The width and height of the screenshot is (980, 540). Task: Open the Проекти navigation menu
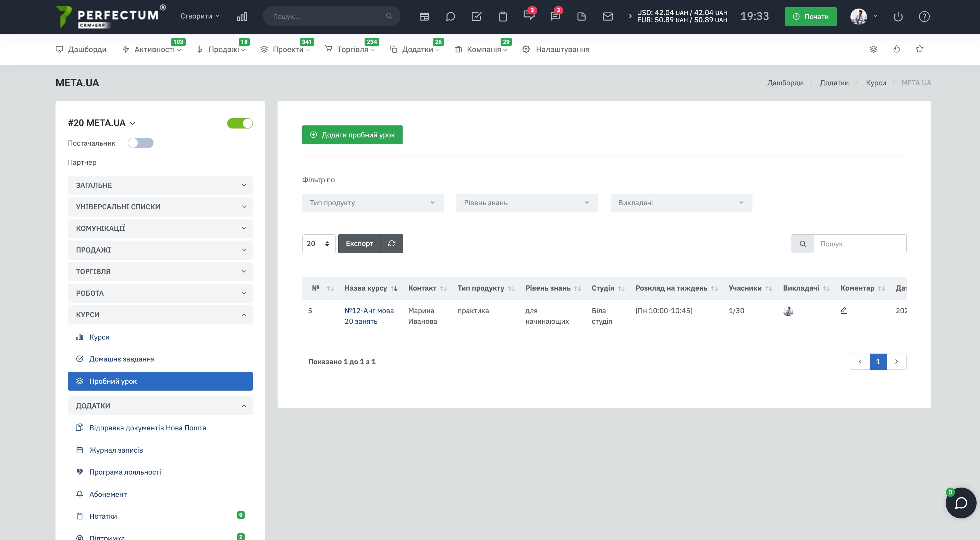point(285,49)
